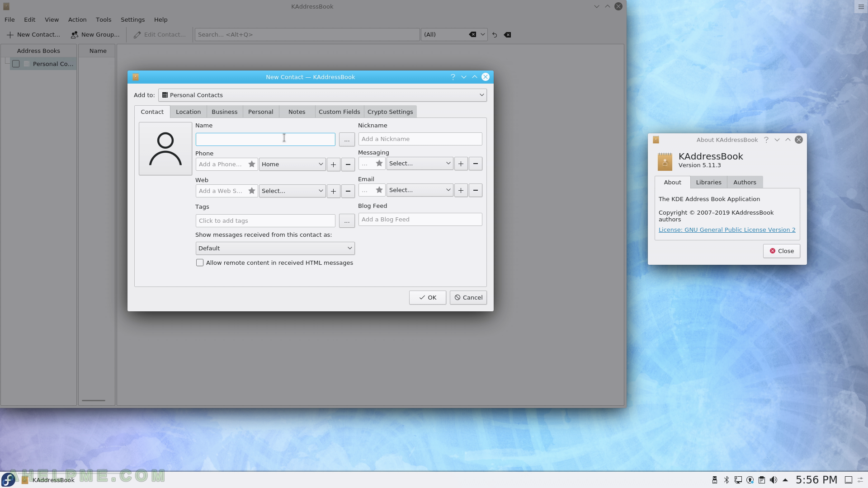Switch to the Business tab

[x=224, y=112]
